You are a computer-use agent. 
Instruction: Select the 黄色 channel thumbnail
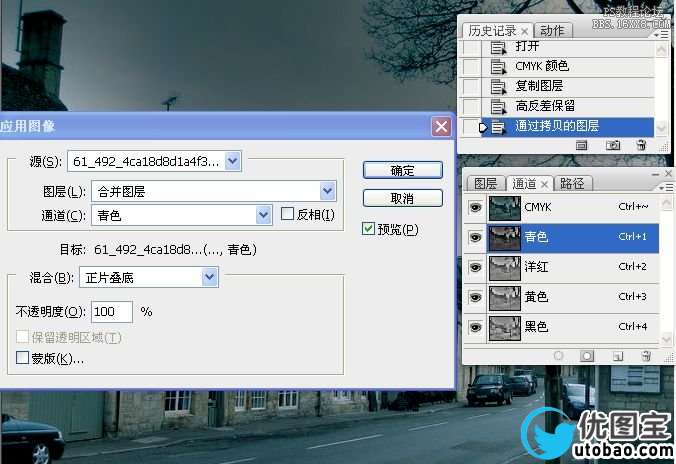(504, 298)
